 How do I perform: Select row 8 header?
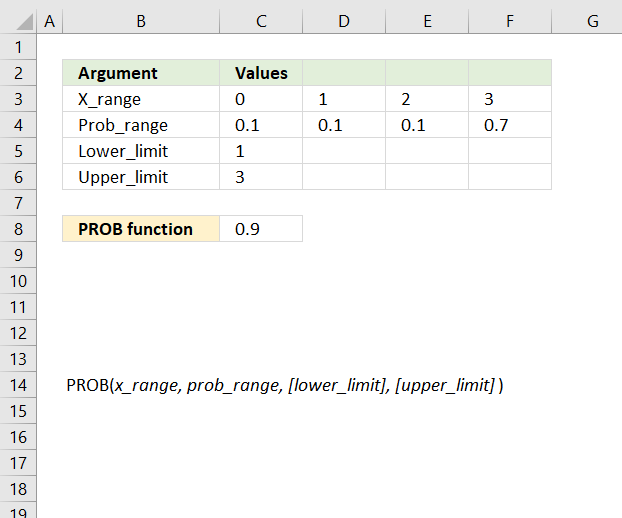coord(18,229)
